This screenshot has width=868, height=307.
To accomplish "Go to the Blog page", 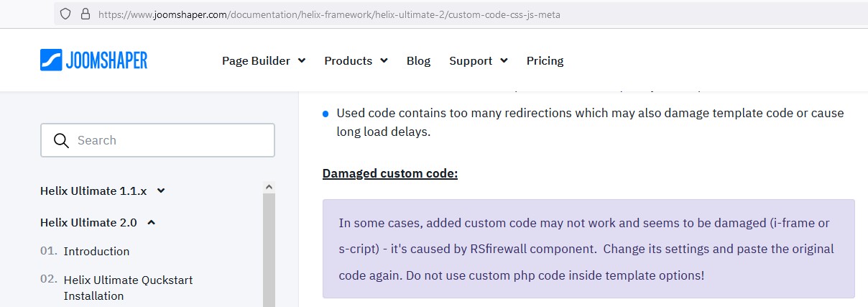I will 418,61.
